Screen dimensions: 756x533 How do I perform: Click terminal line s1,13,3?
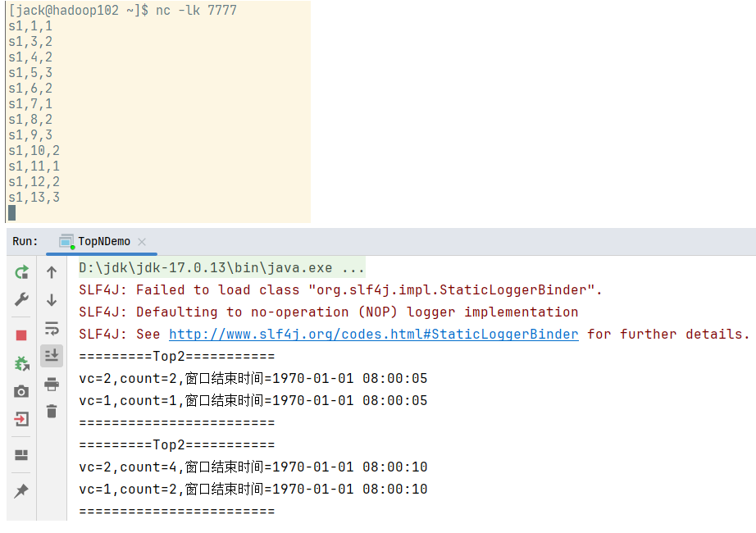[x=34, y=198]
